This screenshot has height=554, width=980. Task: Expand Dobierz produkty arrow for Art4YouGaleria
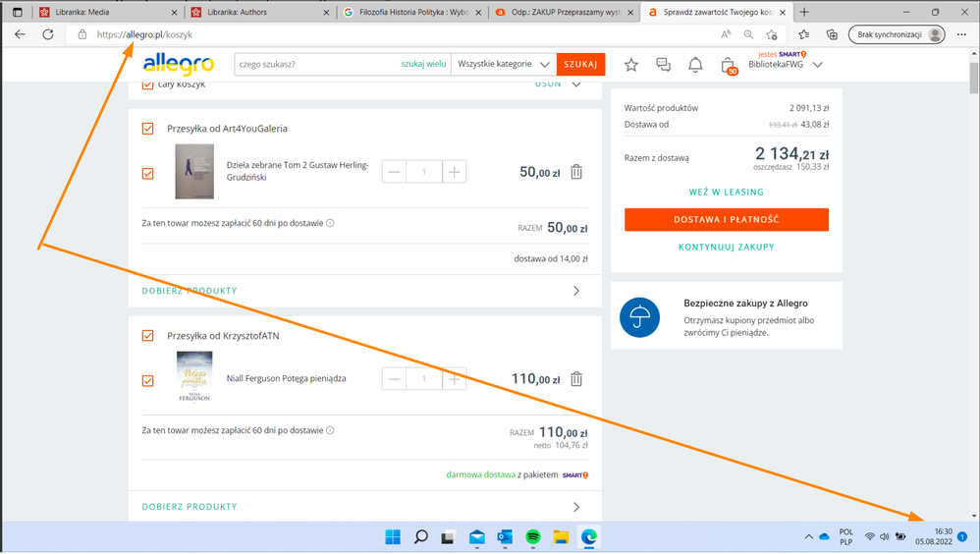(x=576, y=291)
